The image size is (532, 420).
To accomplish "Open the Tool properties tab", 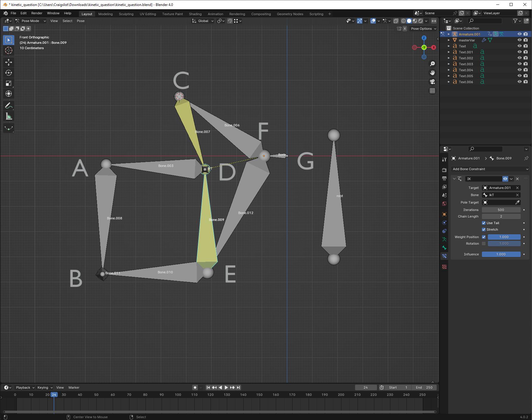I will [444, 159].
